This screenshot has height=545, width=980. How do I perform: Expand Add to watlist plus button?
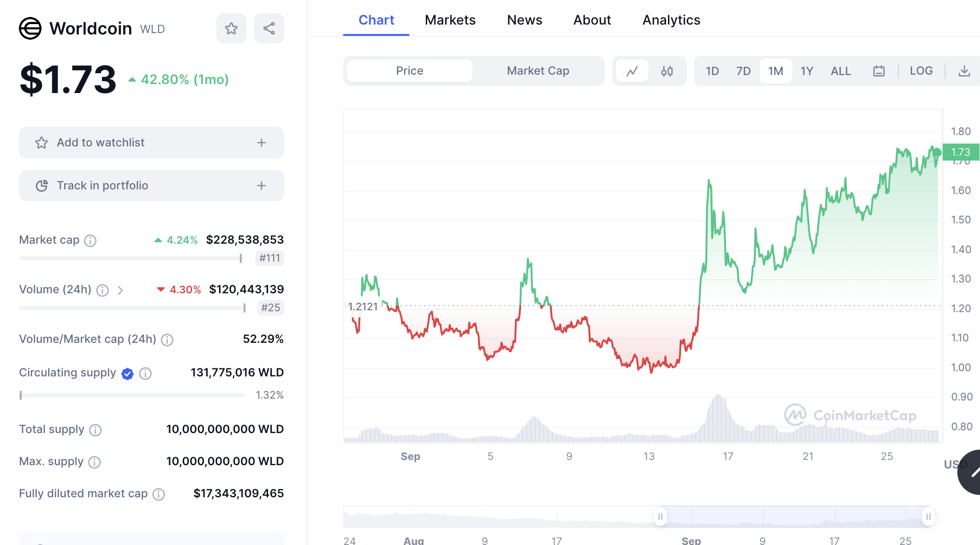coord(262,143)
